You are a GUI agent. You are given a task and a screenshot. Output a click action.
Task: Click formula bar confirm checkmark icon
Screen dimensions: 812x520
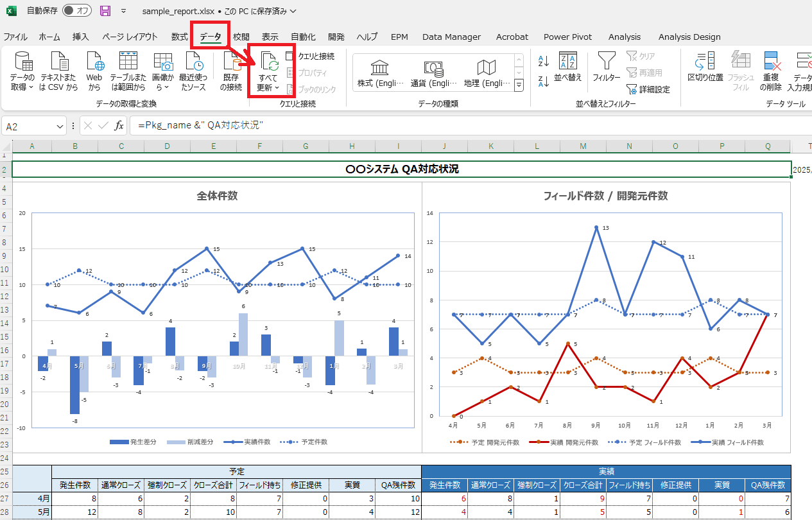(x=103, y=126)
